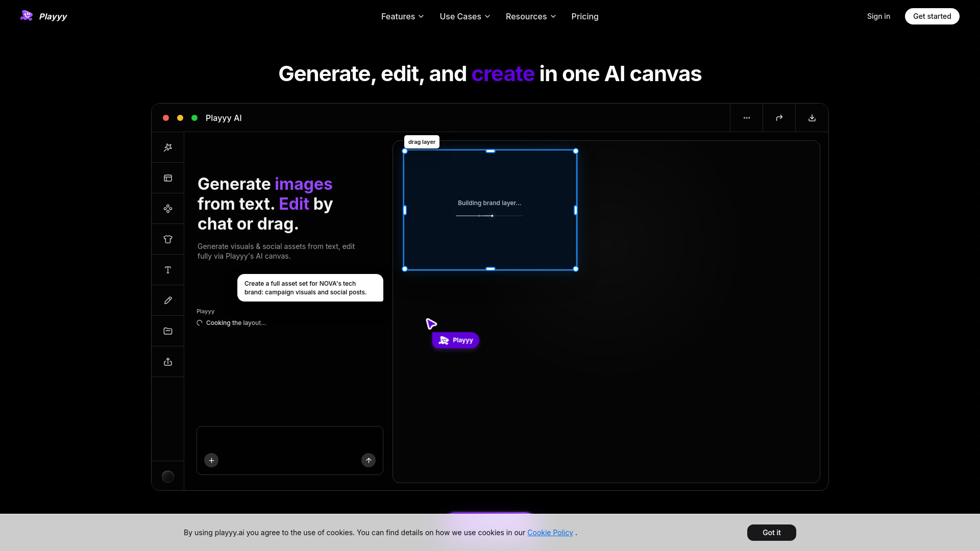The image size is (980, 551).
Task: Click the Cooking the layout status text
Action: click(x=236, y=323)
